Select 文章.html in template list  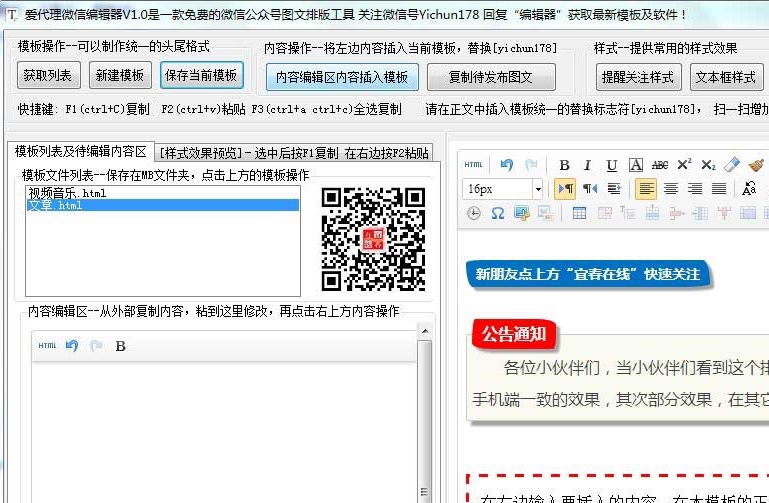pyautogui.click(x=162, y=205)
